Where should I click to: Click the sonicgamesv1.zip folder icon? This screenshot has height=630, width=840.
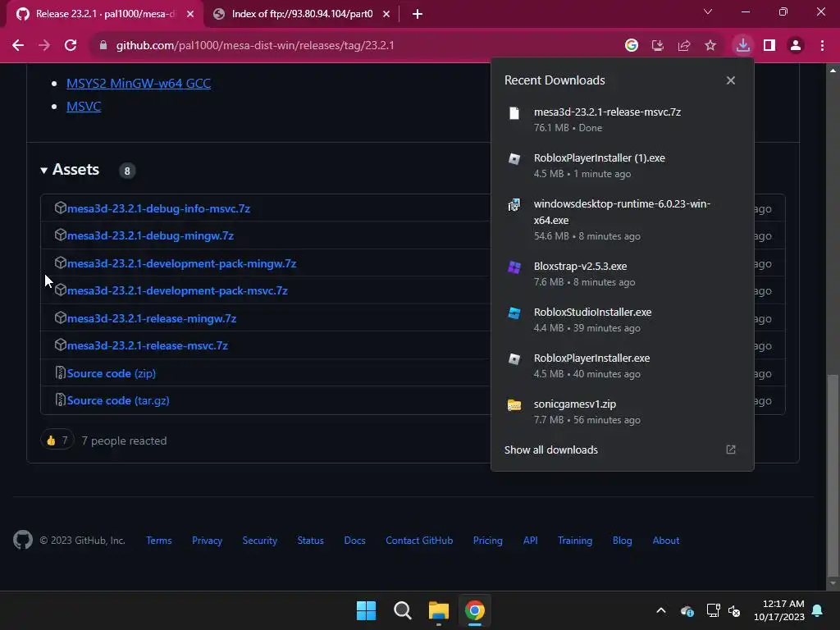[x=514, y=405]
